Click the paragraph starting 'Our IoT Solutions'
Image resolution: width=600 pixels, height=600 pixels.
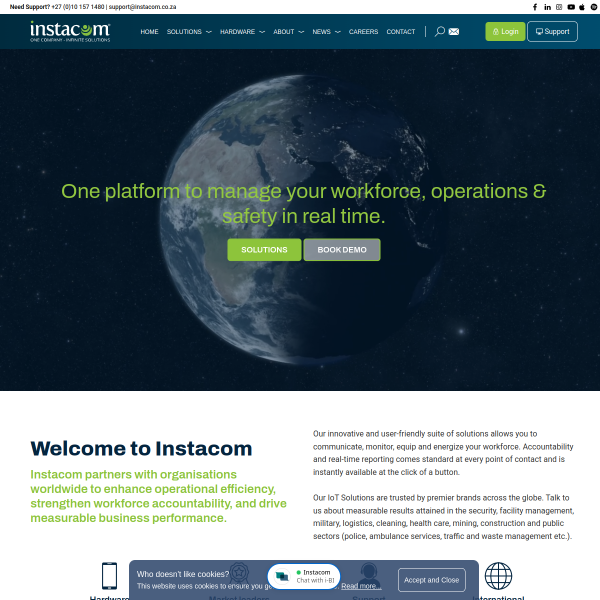(443, 517)
